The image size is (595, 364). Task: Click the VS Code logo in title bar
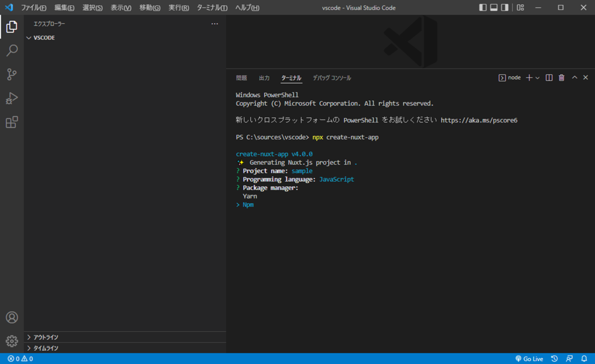(8, 7)
